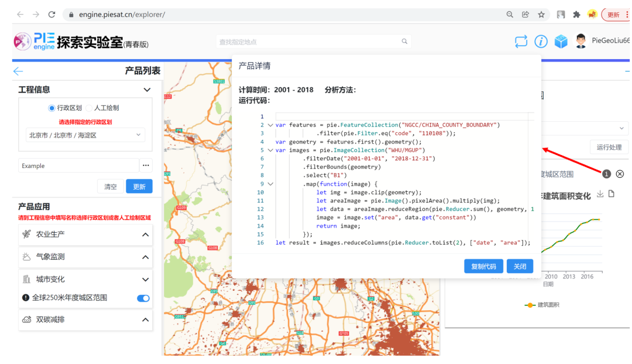Bookmark this page with star icon
632x364 pixels.
tap(541, 15)
